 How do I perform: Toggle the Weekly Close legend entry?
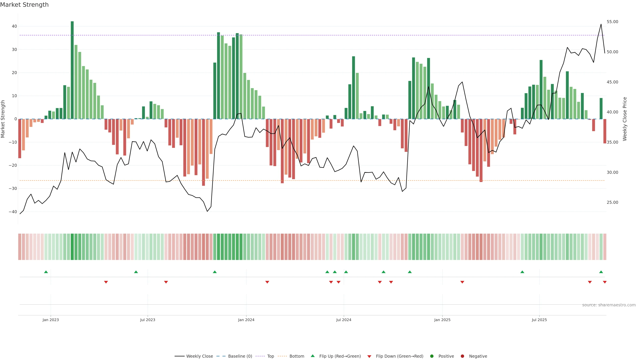coord(199,356)
